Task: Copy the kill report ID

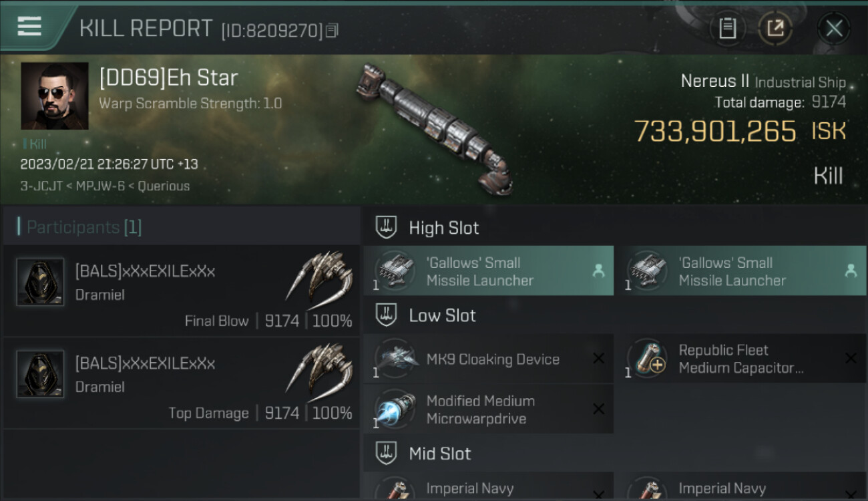Action: click(x=332, y=30)
